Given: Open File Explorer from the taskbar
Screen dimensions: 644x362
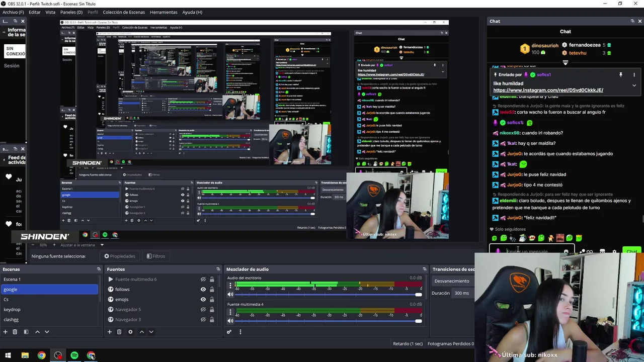Looking at the screenshot, I should coord(25,355).
